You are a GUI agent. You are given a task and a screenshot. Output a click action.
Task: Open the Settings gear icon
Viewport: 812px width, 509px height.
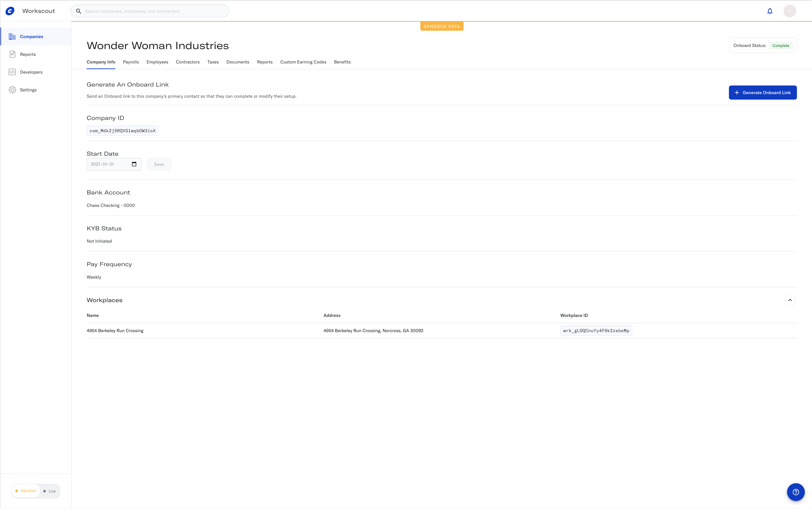click(12, 90)
